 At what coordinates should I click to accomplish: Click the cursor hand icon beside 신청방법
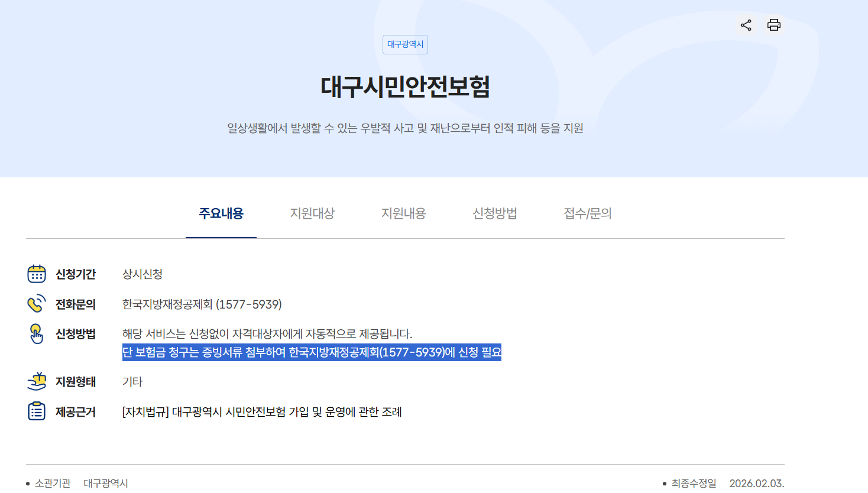click(36, 334)
